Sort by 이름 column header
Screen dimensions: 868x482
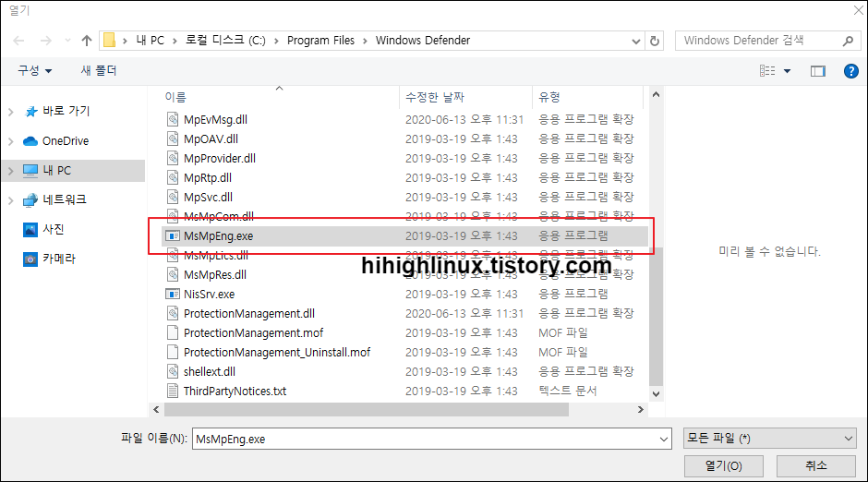coord(175,97)
